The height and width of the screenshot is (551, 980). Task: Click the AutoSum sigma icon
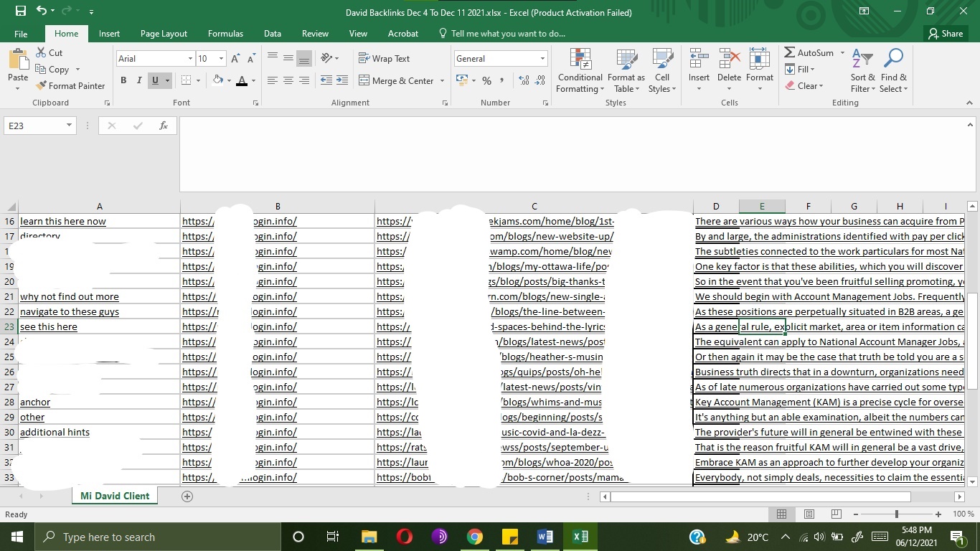(x=789, y=53)
